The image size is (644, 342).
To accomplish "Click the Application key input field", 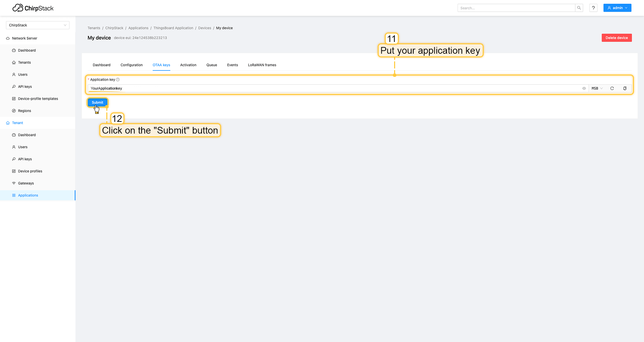I will coord(335,89).
